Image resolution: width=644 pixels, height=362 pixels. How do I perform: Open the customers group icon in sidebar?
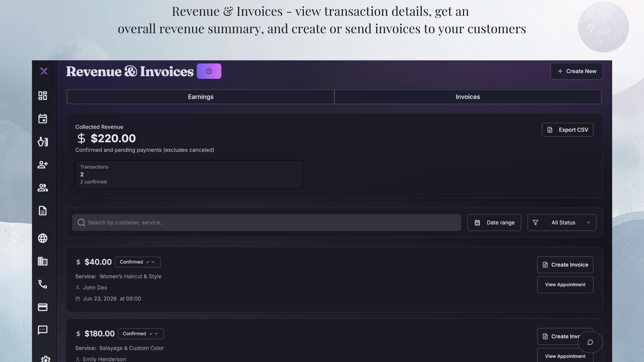(43, 188)
